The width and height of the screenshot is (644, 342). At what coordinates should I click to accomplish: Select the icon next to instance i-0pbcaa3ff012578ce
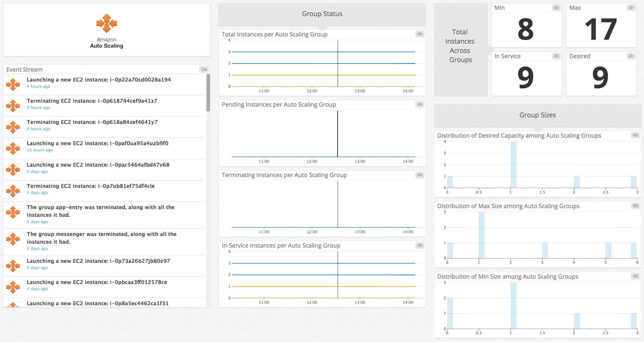[13, 286]
